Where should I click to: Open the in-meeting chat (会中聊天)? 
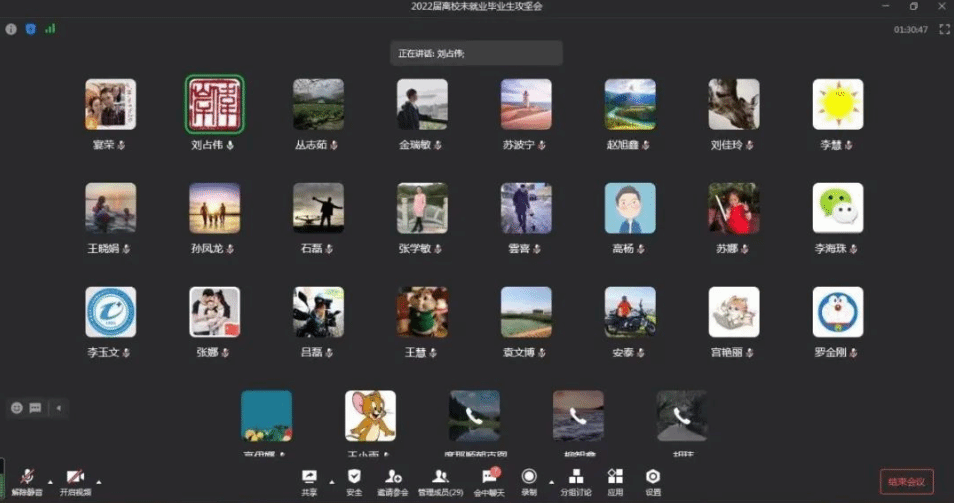(490, 477)
